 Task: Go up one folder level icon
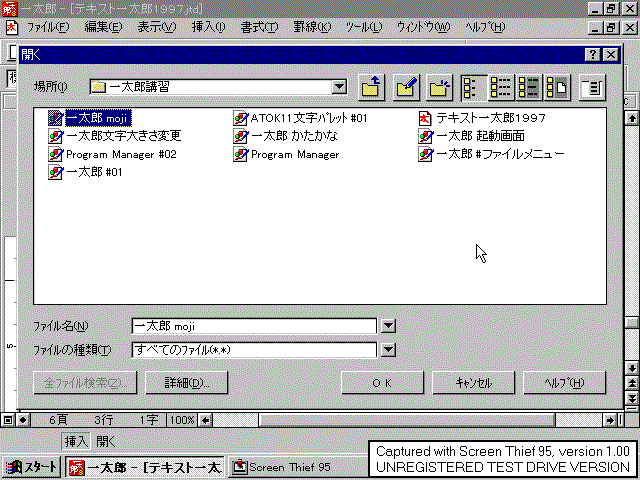371,87
